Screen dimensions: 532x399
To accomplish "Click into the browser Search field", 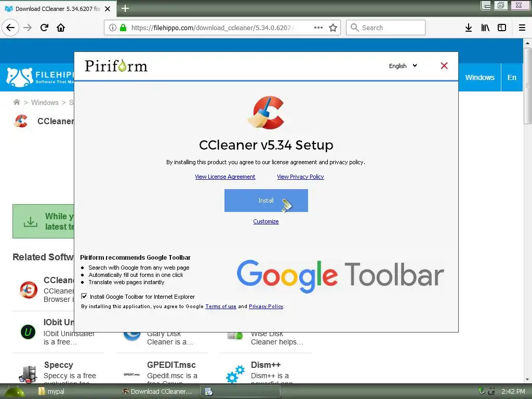I will [x=385, y=28].
